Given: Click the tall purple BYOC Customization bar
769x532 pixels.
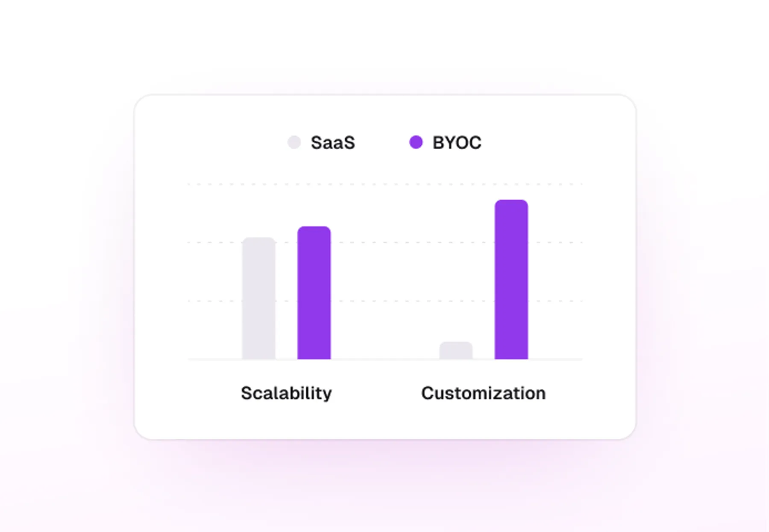Looking at the screenshot, I should coord(511,279).
